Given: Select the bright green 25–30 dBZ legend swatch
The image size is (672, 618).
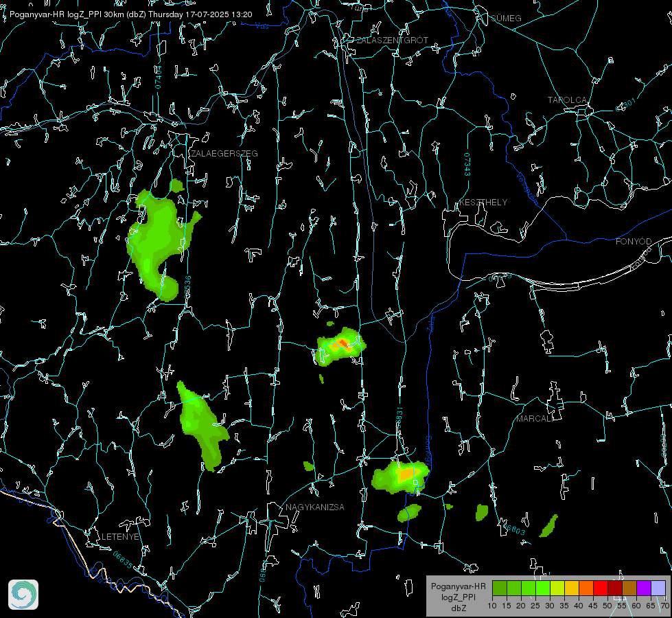Looking at the screenshot, I should click(543, 588).
